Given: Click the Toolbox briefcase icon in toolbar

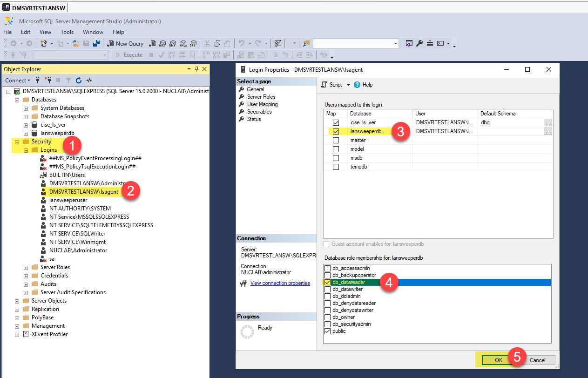Looking at the screenshot, I should 430,43.
